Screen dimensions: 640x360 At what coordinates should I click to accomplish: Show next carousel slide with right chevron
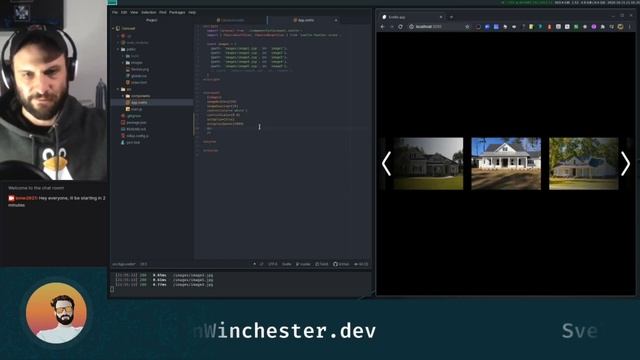tap(625, 164)
